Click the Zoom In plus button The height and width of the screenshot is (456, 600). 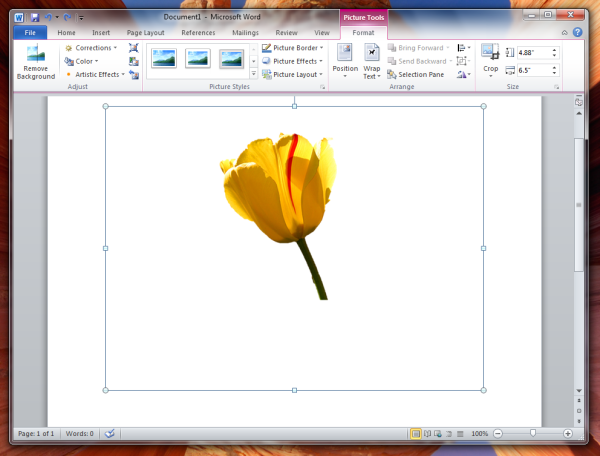[x=568, y=433]
